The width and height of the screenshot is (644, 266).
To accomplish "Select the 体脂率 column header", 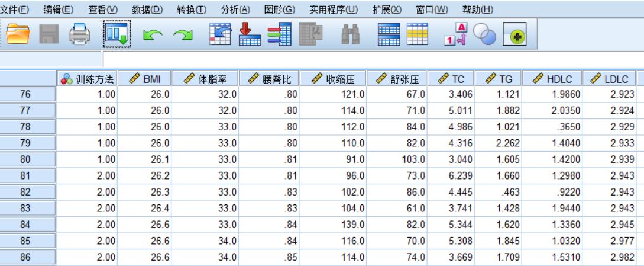I will tap(205, 79).
